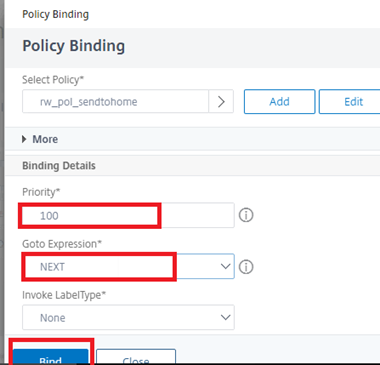Open Goto Expression dropdown chevron
Image resolution: width=380 pixels, height=365 pixels.
click(226, 266)
